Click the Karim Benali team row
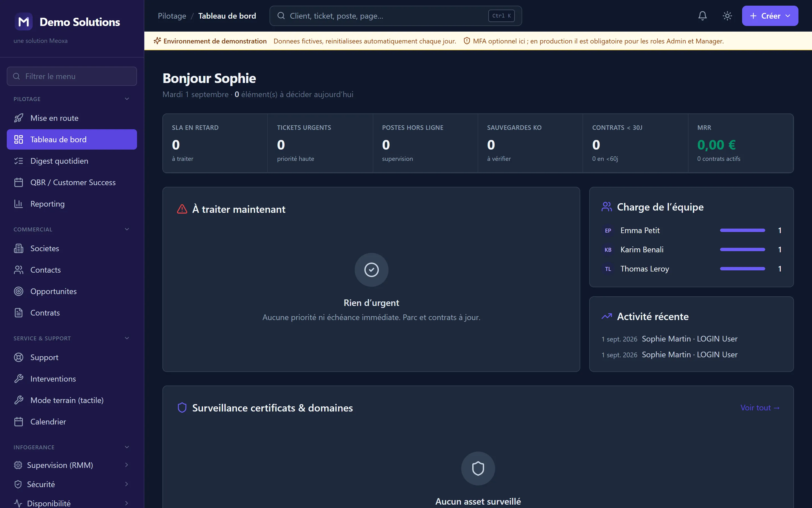This screenshot has height=508, width=812. (691, 250)
